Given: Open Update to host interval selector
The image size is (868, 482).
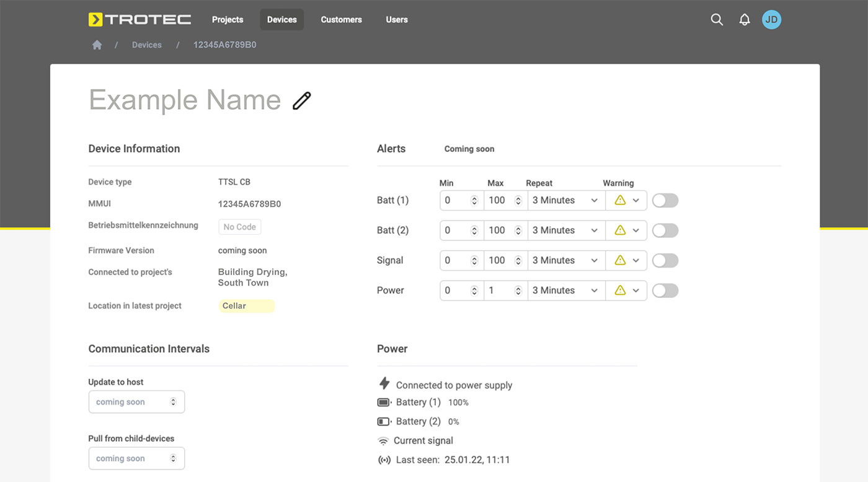Looking at the screenshot, I should coord(136,402).
